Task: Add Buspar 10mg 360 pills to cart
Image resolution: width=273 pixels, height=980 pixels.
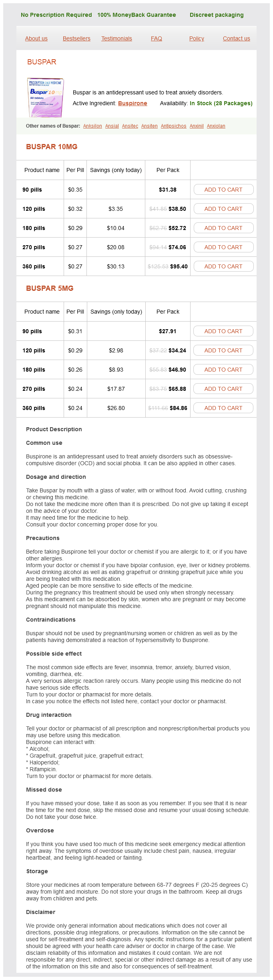Action: click(223, 266)
